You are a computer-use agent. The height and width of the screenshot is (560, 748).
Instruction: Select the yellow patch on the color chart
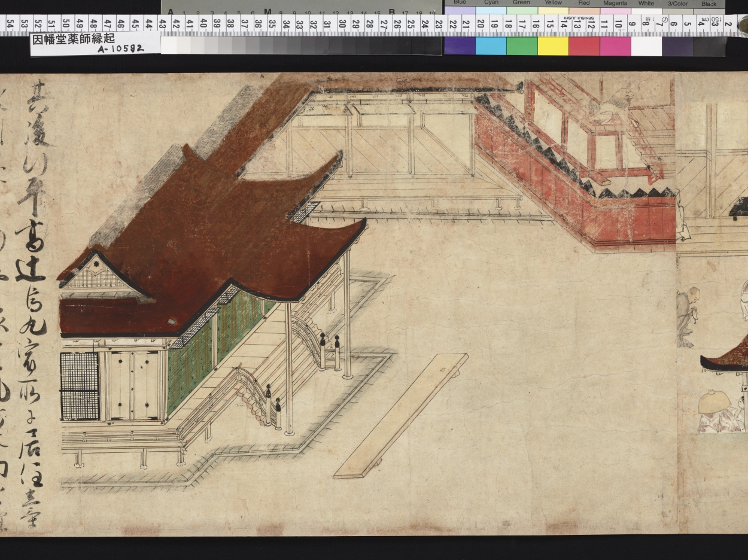pyautogui.click(x=553, y=46)
